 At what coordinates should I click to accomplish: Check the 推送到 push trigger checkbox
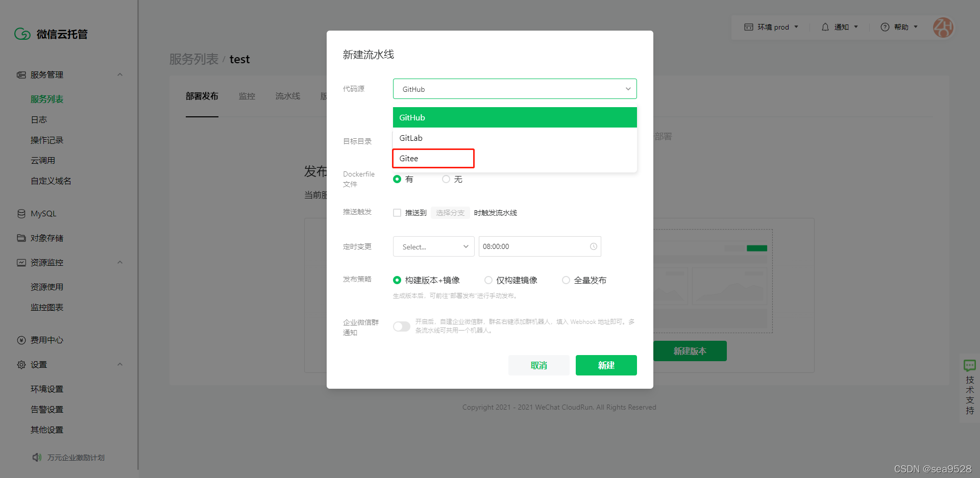[397, 213]
